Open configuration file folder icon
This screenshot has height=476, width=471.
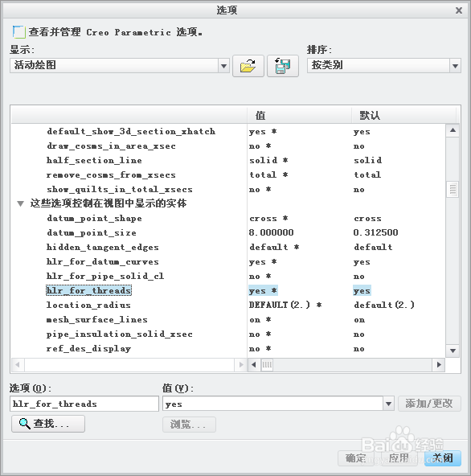point(248,66)
